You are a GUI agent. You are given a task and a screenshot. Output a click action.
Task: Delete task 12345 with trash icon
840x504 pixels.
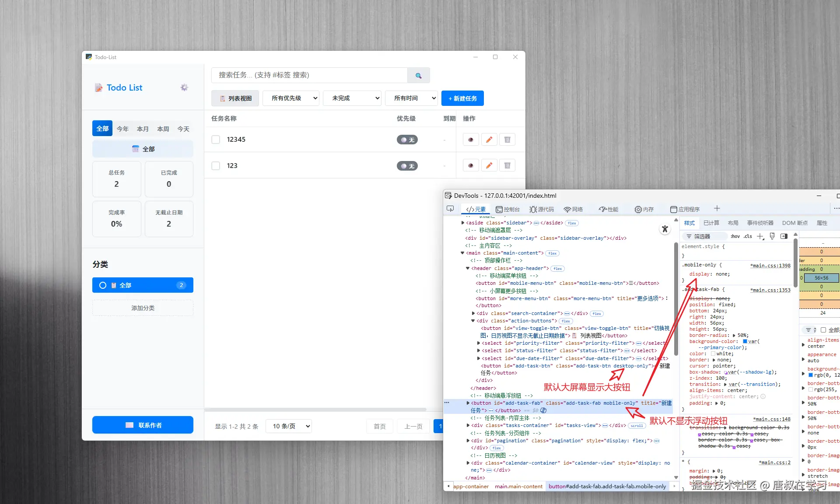507,140
